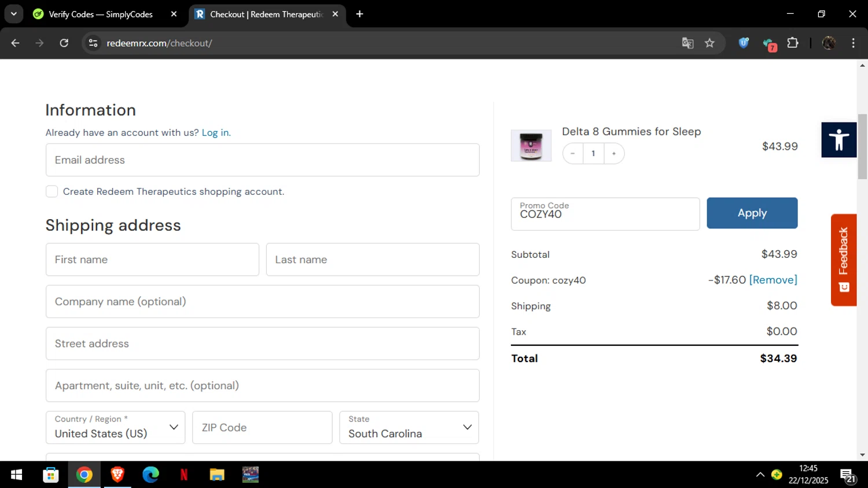The image size is (868, 488).
Task: Click Delta 8 Gummies for Sleep title
Action: (x=631, y=131)
